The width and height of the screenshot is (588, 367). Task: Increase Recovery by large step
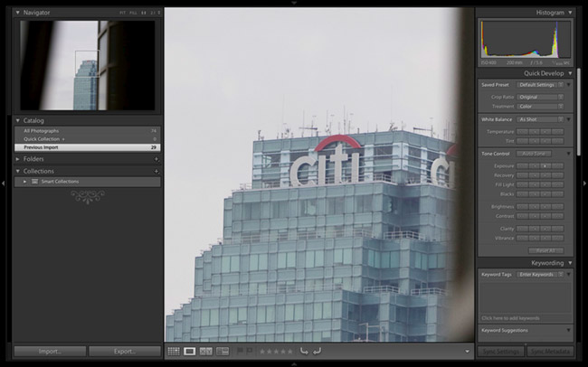point(557,175)
